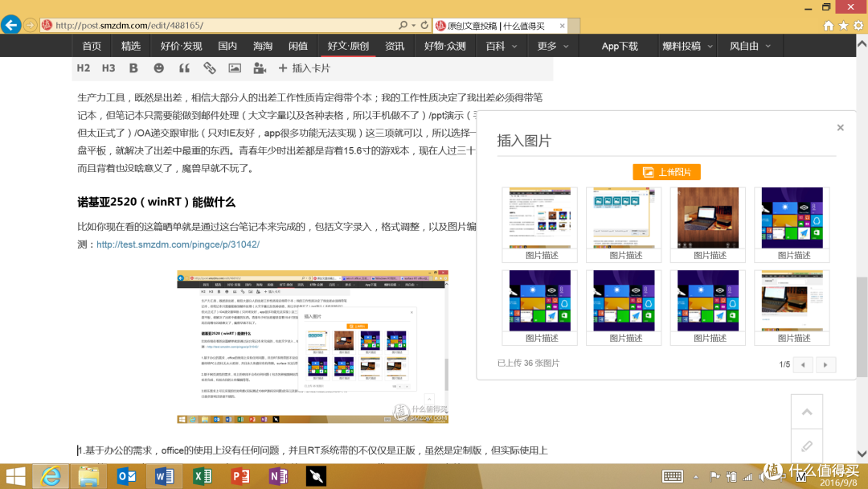Open 好物·众测 navigation item

[445, 46]
